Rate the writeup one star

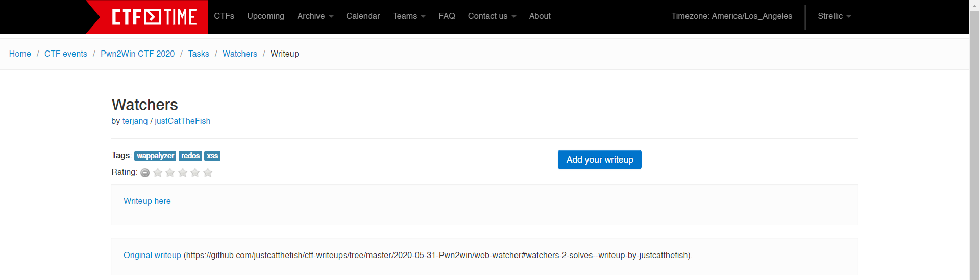pos(158,173)
